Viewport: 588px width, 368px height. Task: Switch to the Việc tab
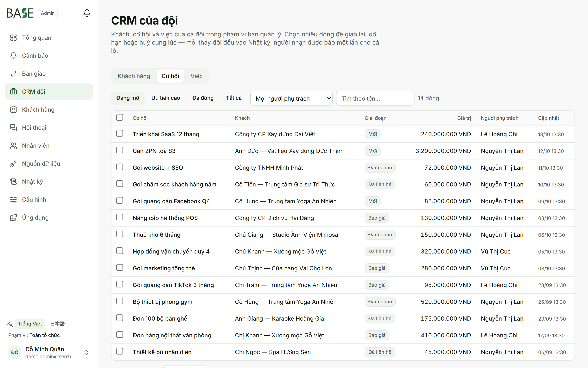coord(196,76)
